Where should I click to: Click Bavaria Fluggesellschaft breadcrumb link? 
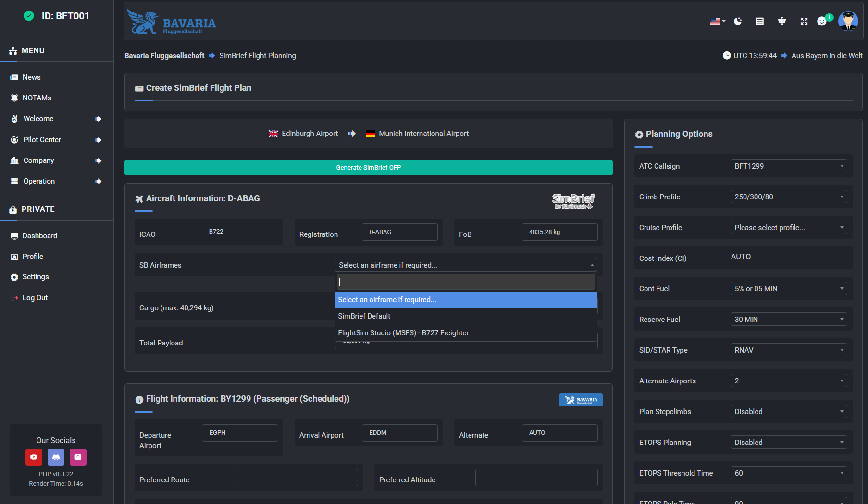(164, 56)
